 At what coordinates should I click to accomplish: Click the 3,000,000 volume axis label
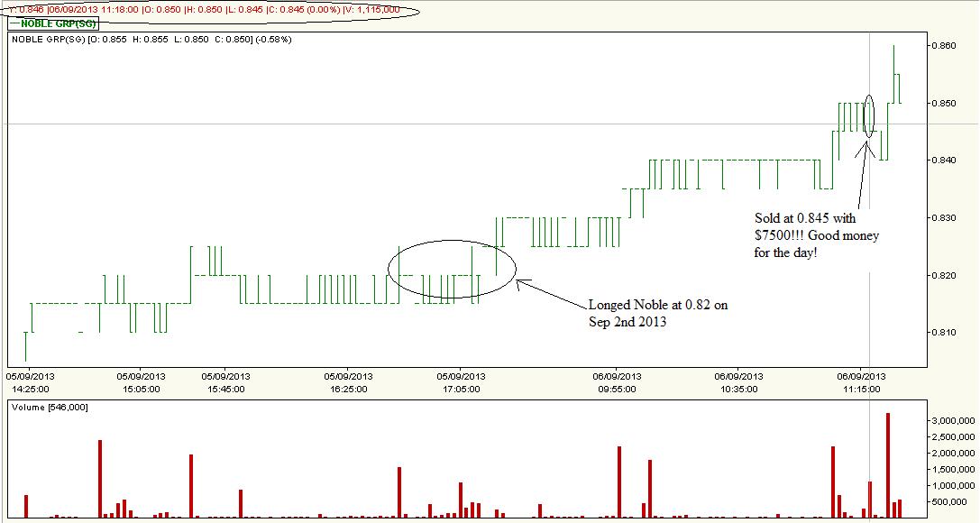[954, 421]
